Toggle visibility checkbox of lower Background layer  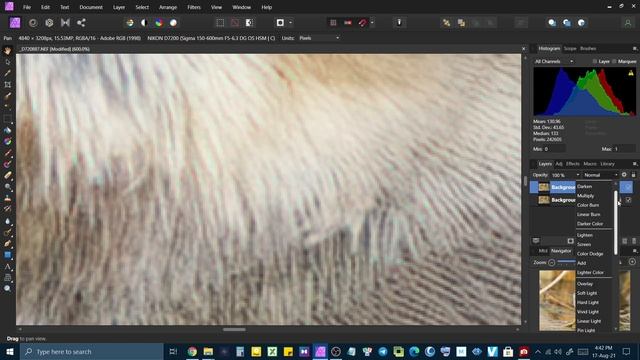tap(629, 200)
